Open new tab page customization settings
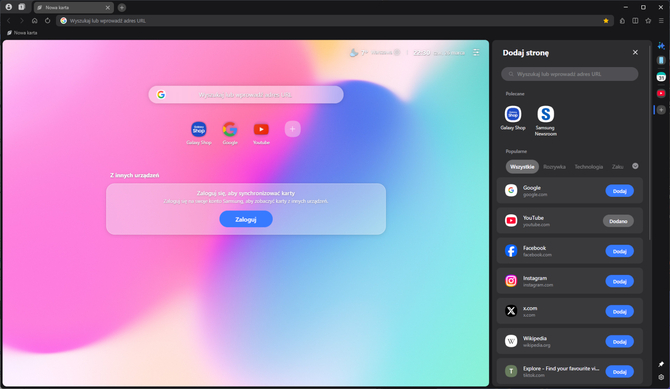670x389 pixels. pos(476,52)
